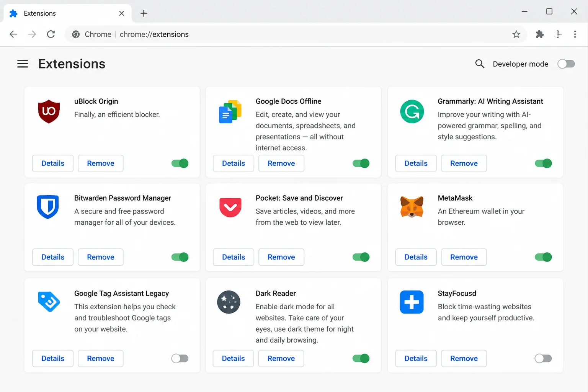Click the Grammarly green G icon

(x=412, y=111)
